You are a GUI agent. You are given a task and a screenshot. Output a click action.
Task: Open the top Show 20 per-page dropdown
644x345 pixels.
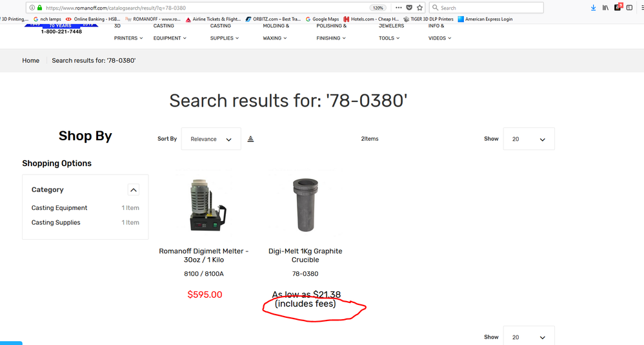528,139
